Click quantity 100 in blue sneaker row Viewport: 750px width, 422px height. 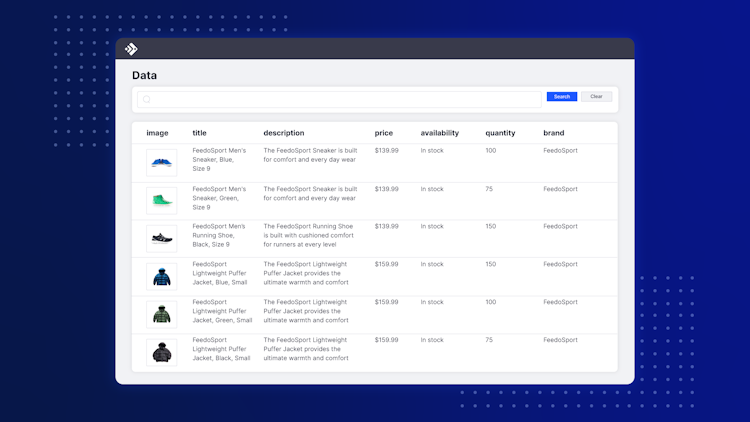(491, 151)
